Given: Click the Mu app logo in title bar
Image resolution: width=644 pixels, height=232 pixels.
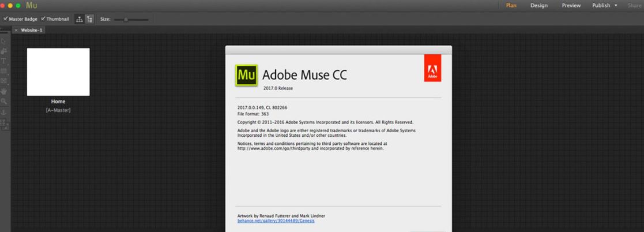Looking at the screenshot, I should [x=31, y=5].
